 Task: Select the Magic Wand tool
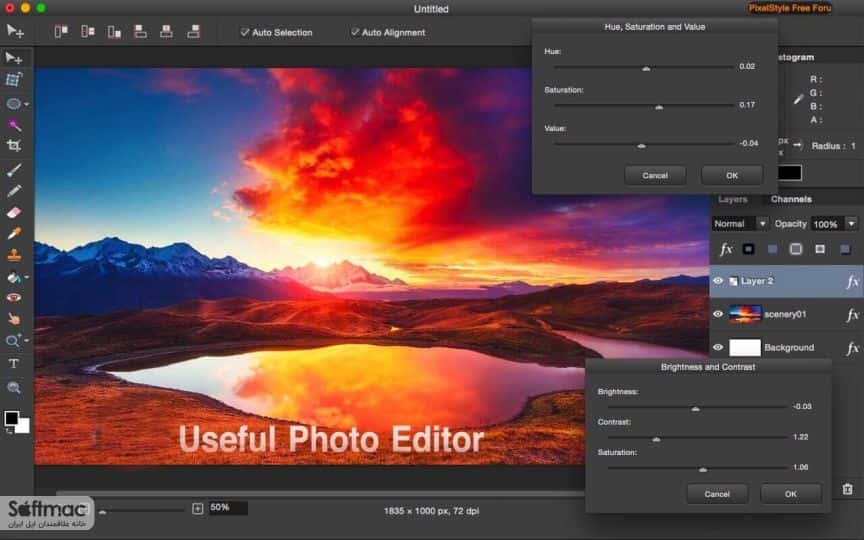[x=14, y=125]
